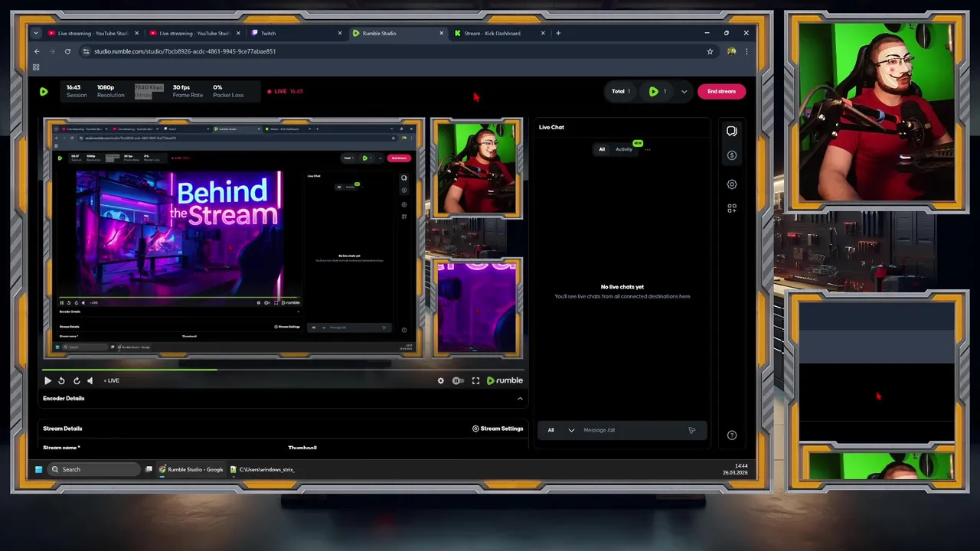The width and height of the screenshot is (980, 551).
Task: Switch to the Twitch browser tab
Action: (297, 33)
